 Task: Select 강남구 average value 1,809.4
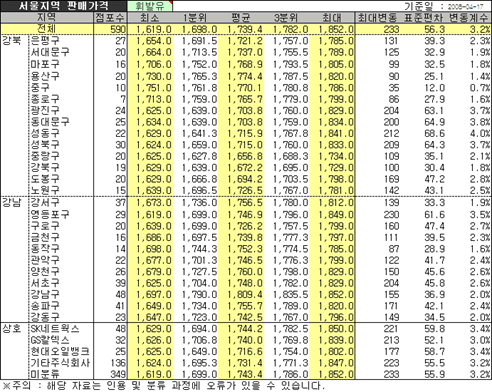point(245,295)
